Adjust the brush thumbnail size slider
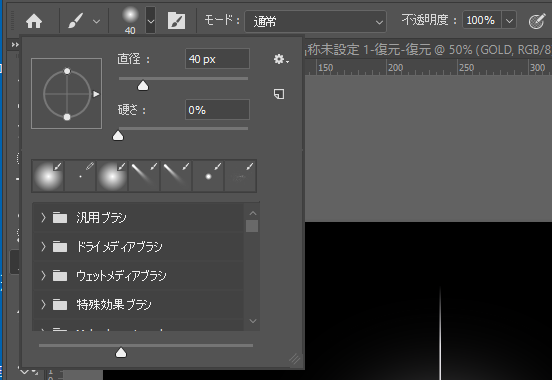Viewport: 552px width, 380px height. (x=121, y=353)
